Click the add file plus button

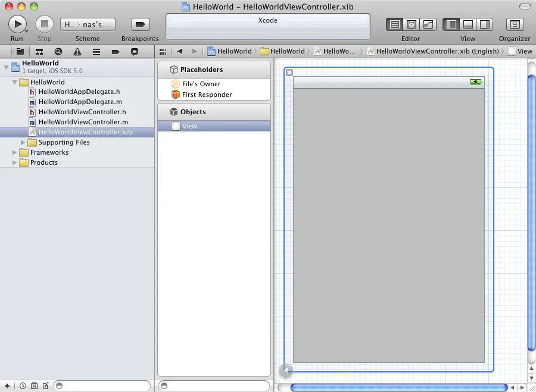pos(7,385)
